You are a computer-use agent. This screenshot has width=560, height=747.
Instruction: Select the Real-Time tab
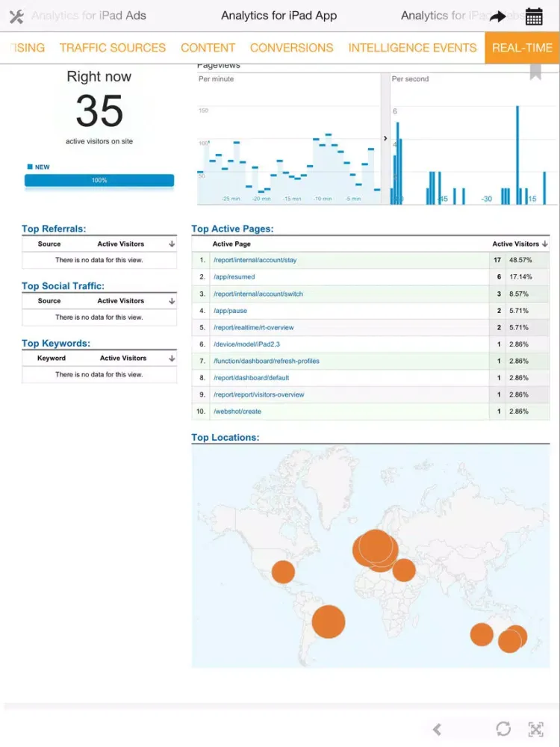523,48
